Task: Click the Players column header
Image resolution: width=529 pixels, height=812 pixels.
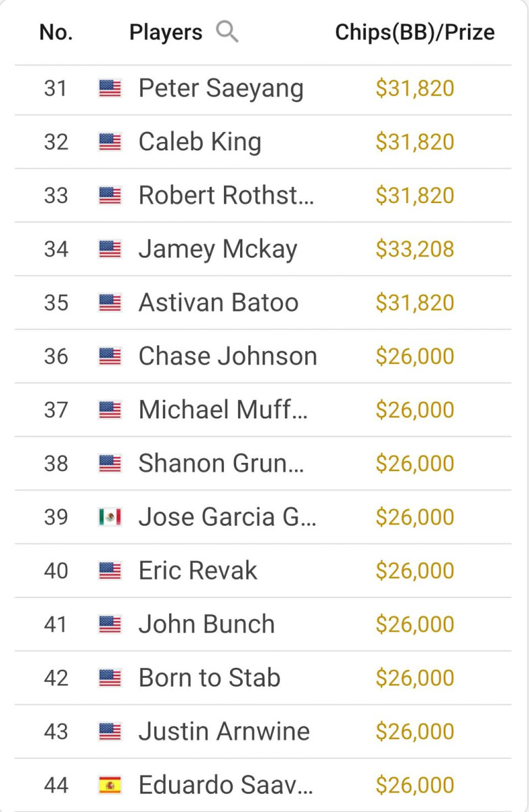Action: tap(166, 32)
